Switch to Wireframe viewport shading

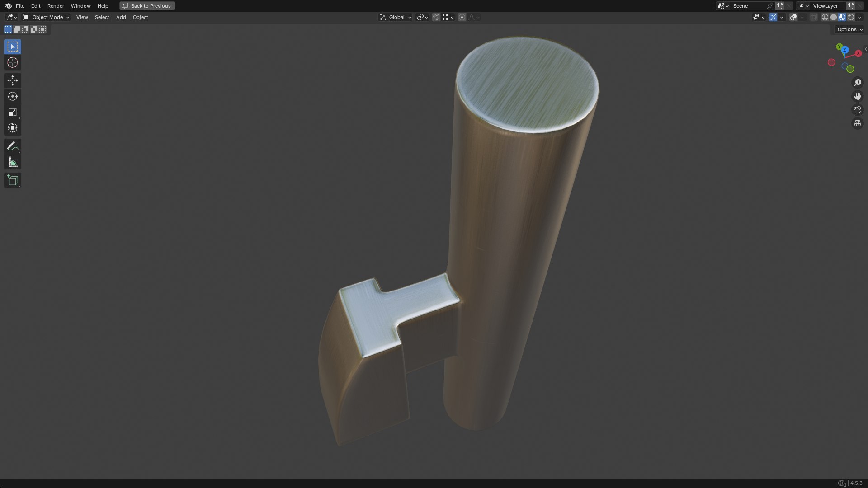[x=825, y=17]
